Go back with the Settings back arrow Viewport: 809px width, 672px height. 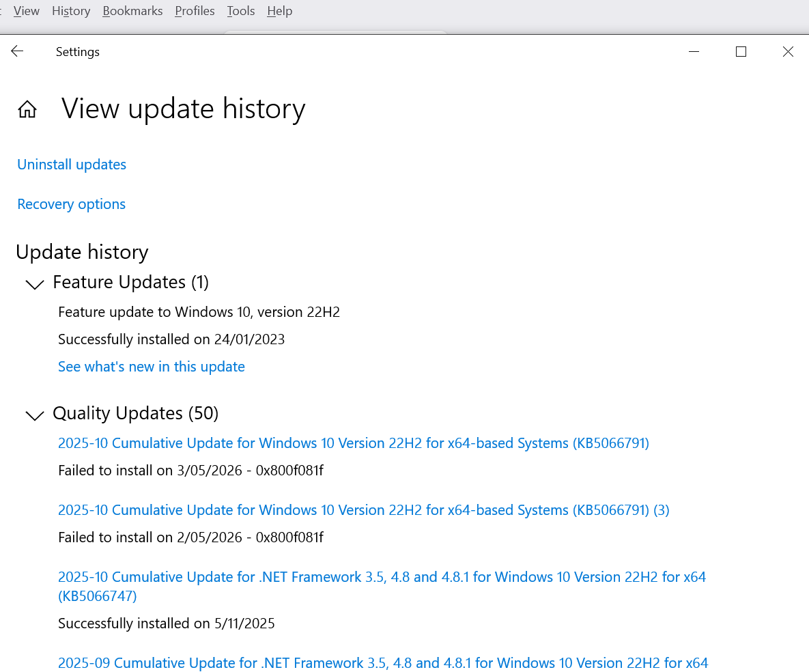click(x=17, y=51)
